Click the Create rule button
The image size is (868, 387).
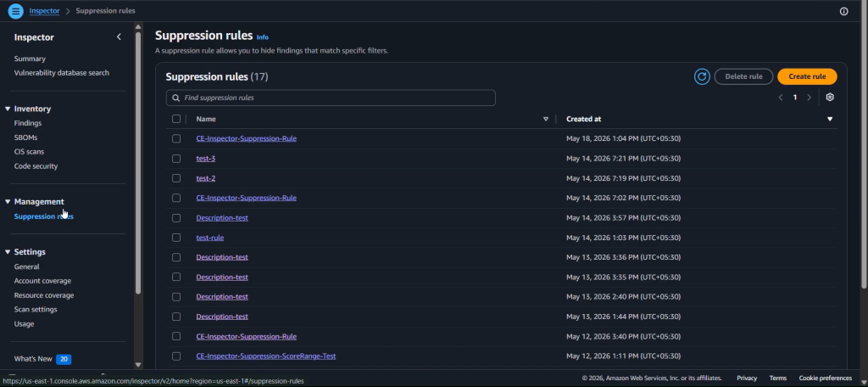807,76
